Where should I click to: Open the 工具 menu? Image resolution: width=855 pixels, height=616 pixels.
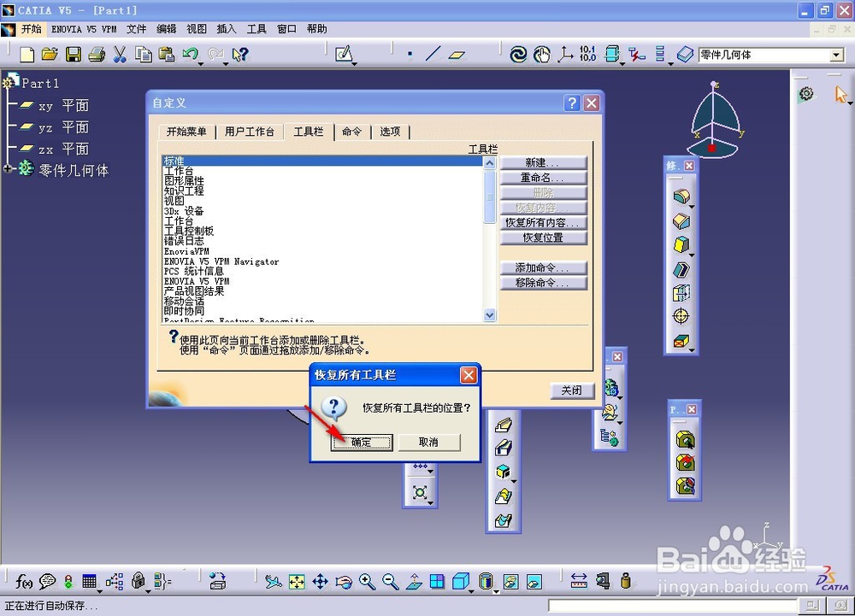pos(256,29)
